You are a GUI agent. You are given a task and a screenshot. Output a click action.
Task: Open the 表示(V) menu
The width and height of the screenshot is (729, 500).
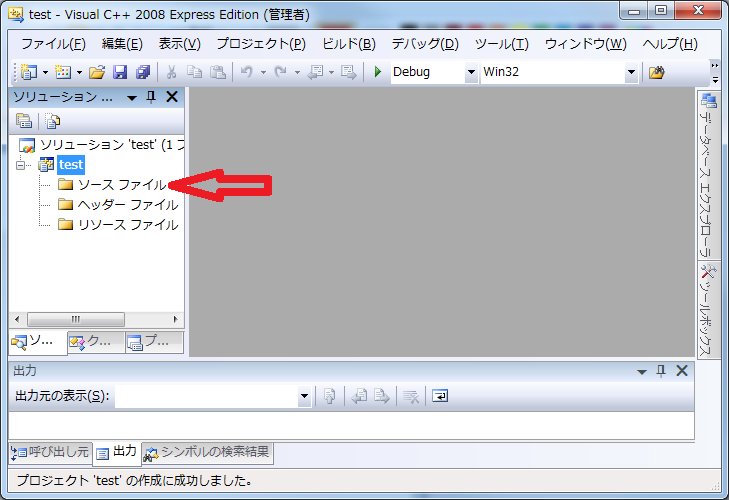pos(179,44)
